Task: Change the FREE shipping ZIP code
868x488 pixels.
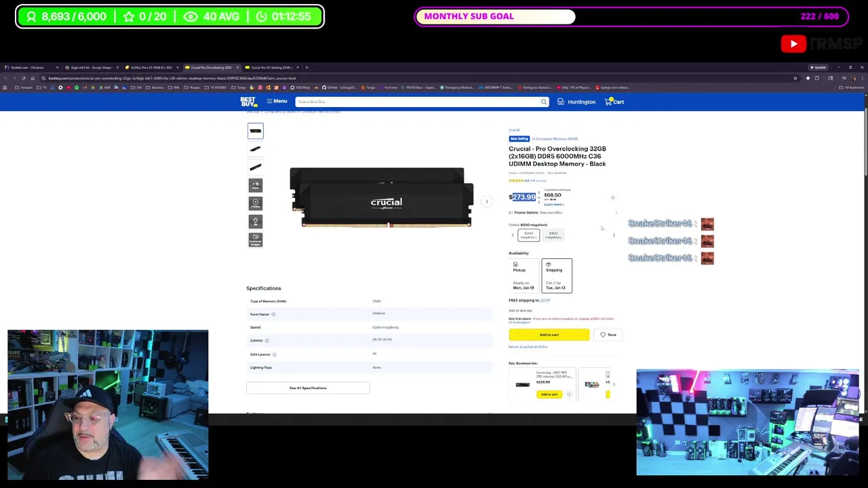Action: (x=545, y=300)
